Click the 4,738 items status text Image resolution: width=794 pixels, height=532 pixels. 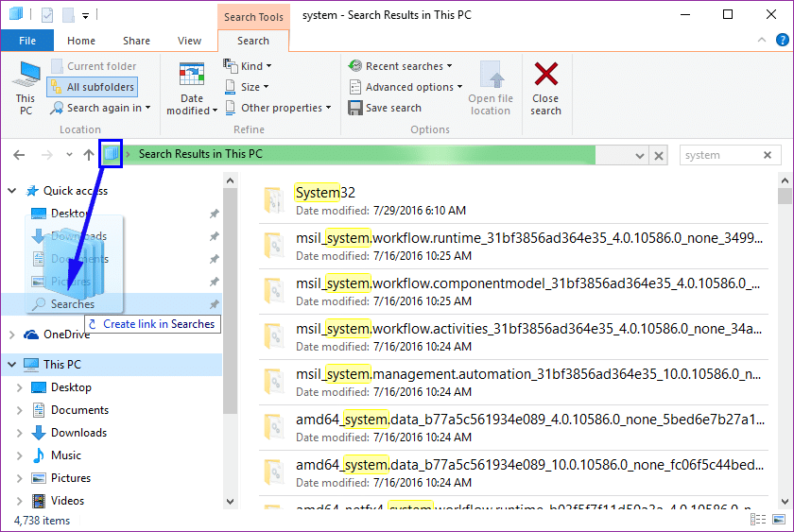[42, 521]
